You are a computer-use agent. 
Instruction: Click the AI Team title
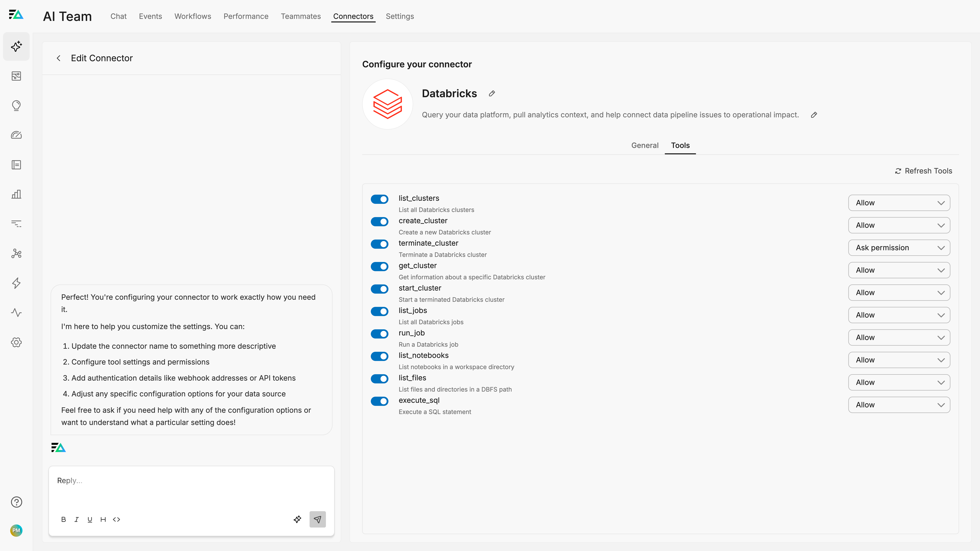(x=67, y=16)
